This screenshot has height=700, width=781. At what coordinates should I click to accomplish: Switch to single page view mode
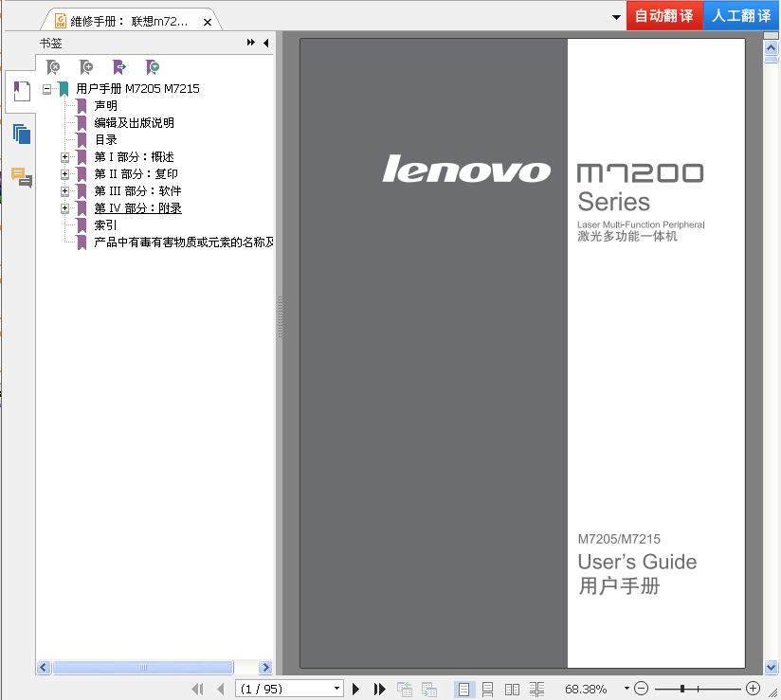coord(463,689)
